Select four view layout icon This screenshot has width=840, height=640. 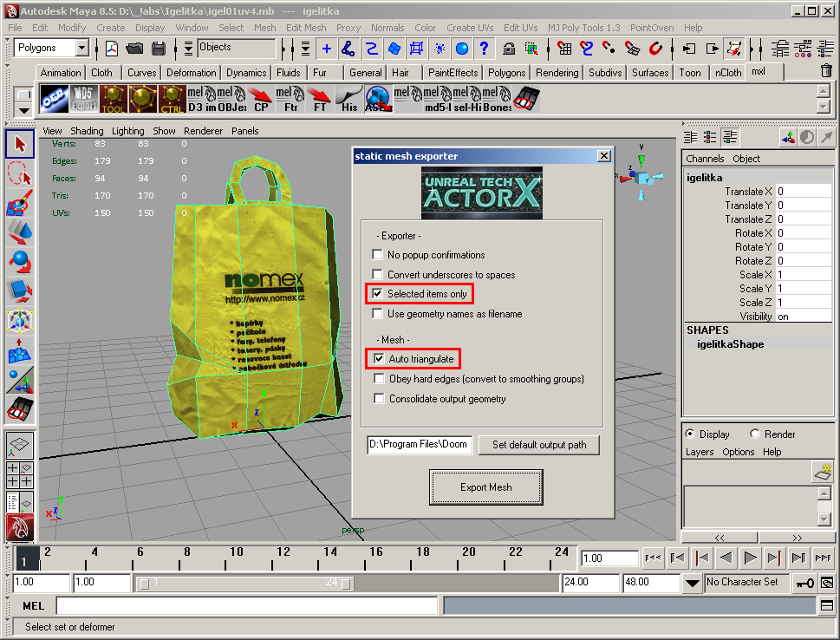click(20, 474)
